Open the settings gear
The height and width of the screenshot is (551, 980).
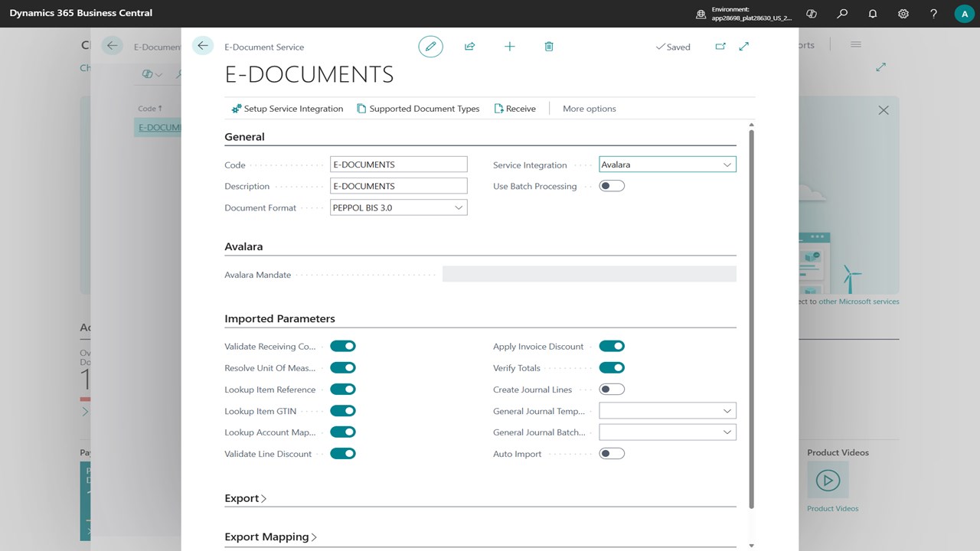(903, 14)
